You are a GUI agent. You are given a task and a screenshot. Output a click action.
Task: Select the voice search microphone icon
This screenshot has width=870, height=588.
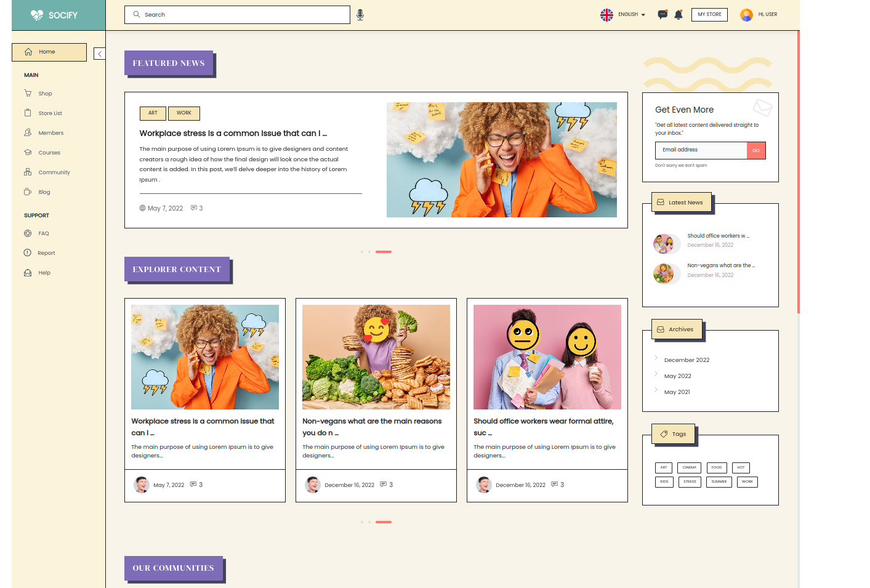tap(360, 14)
